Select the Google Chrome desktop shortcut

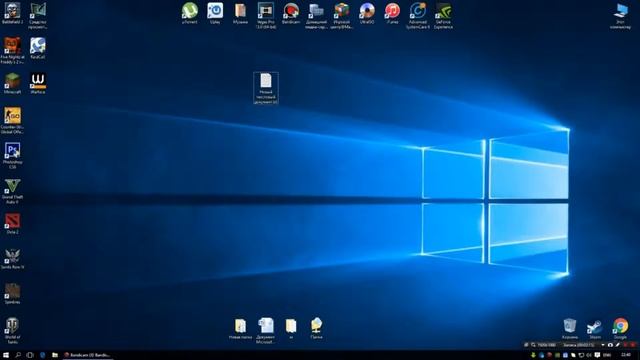pos(620,329)
